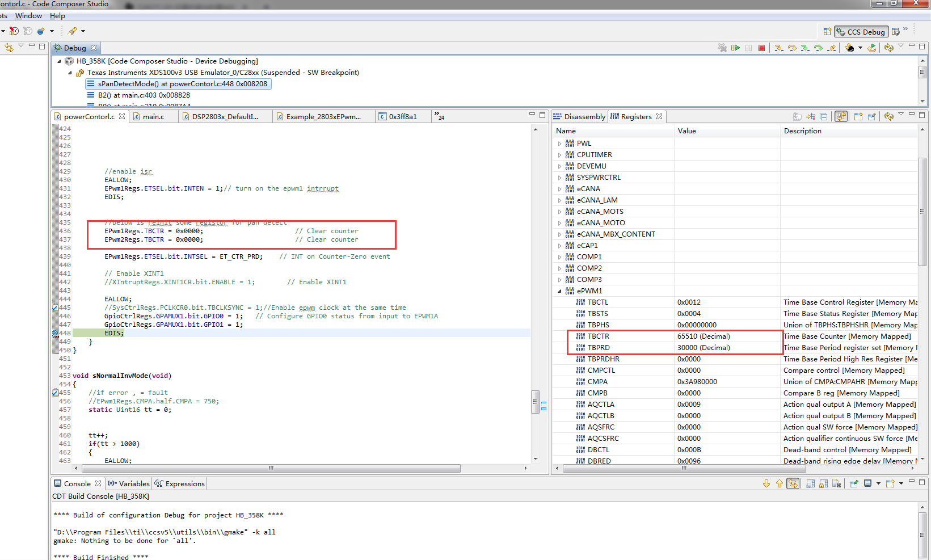This screenshot has height=560, width=931.
Task: Click the TBCTR value cell showing 65510
Action: (703, 336)
